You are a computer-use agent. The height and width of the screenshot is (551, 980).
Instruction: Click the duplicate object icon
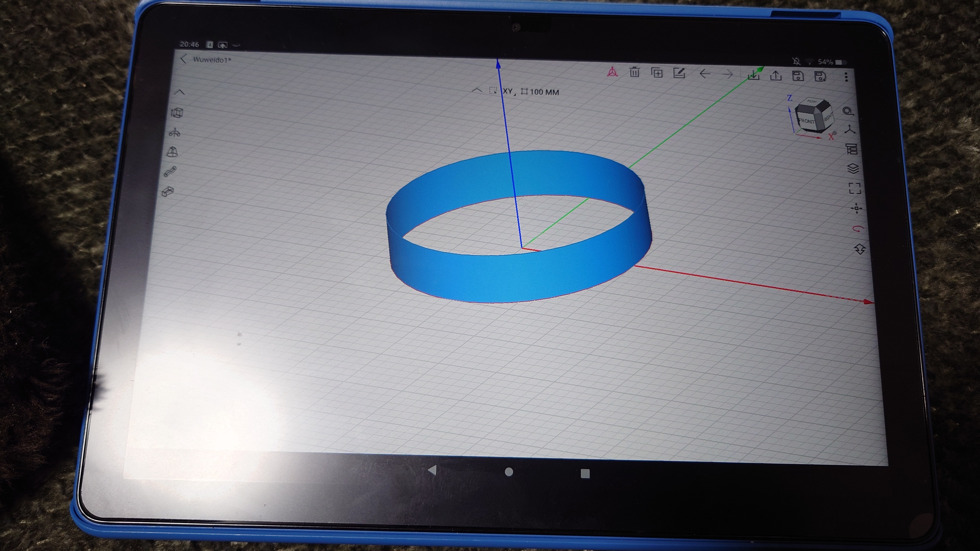coord(657,73)
